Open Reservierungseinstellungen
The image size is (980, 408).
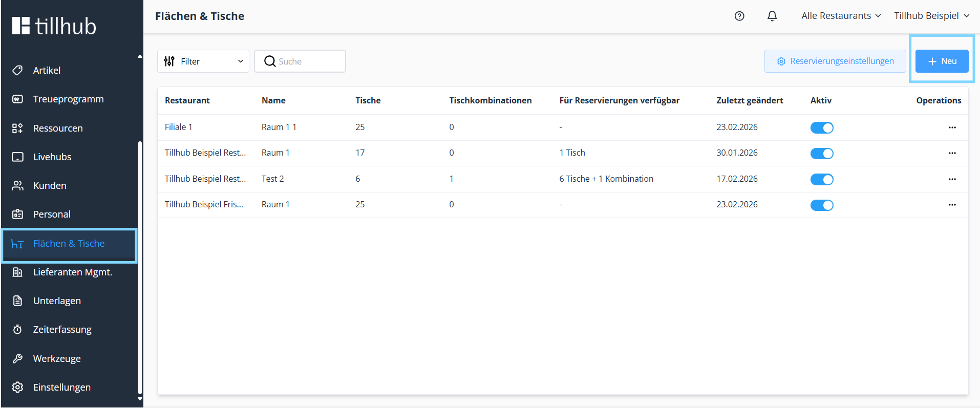pos(835,61)
